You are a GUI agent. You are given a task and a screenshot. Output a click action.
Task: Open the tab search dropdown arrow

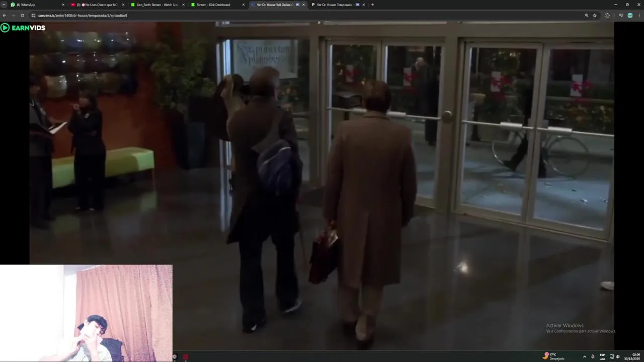[x=4, y=5]
